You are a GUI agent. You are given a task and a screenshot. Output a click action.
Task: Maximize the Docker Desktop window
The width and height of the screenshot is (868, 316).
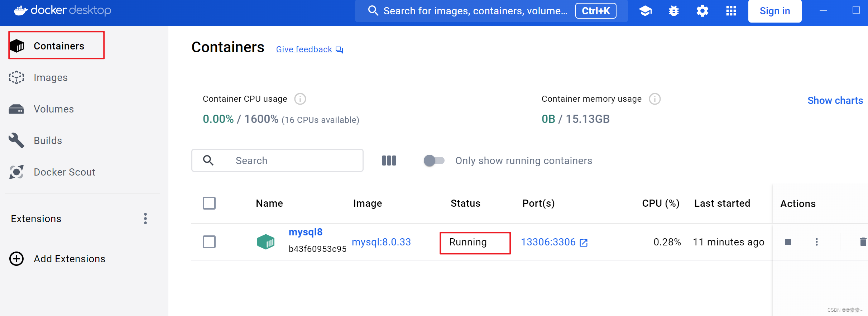pos(856,10)
